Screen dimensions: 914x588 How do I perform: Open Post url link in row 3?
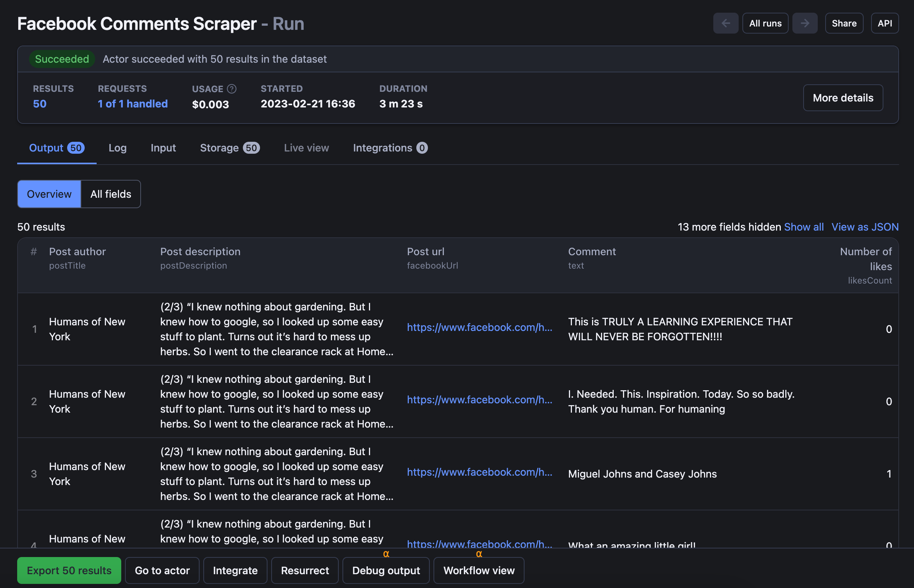pos(479,472)
